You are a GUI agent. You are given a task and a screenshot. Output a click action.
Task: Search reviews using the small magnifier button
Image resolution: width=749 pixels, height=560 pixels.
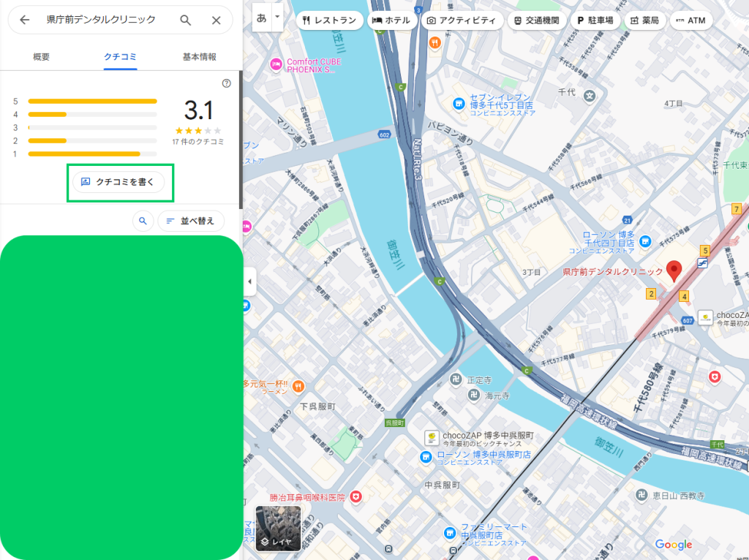click(143, 221)
